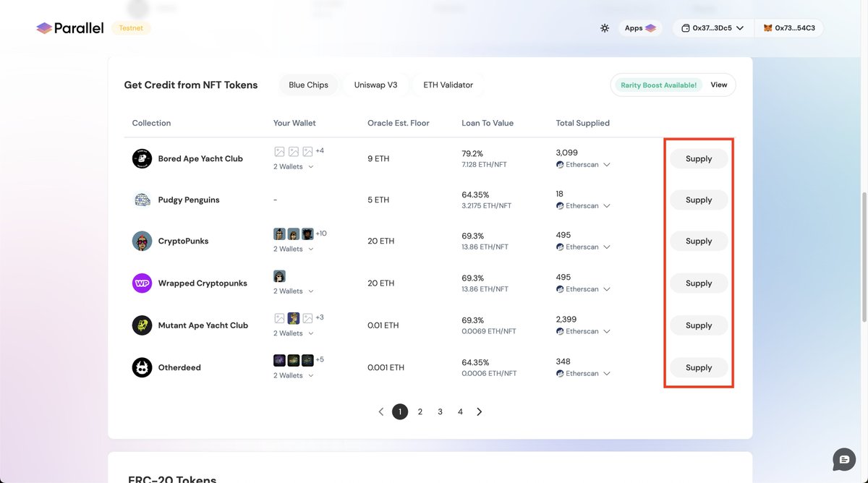Supply Bored Ape Yacht Club NFT
Screen dimensions: 868x483
point(699,158)
